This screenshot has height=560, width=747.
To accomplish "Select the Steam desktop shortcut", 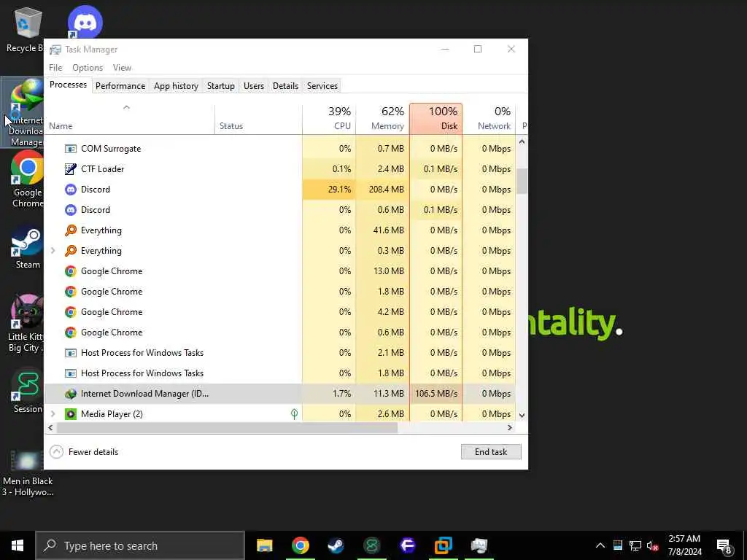I will click(x=27, y=248).
